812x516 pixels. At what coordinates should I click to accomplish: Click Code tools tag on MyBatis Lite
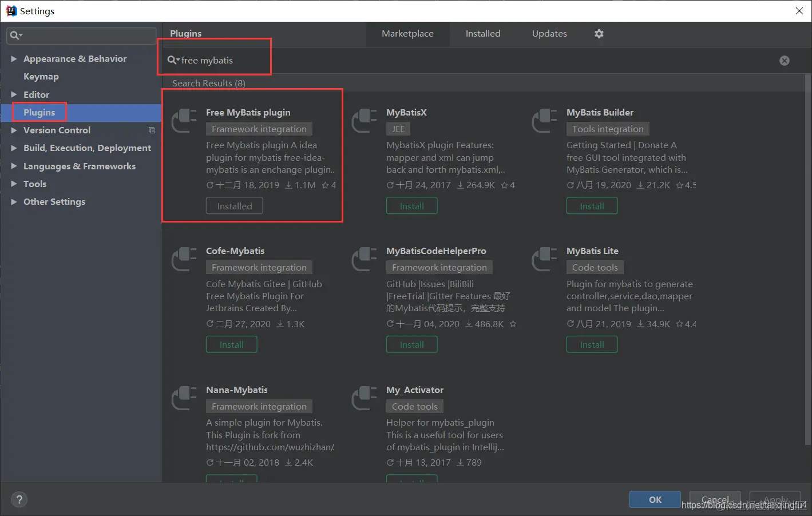click(595, 268)
